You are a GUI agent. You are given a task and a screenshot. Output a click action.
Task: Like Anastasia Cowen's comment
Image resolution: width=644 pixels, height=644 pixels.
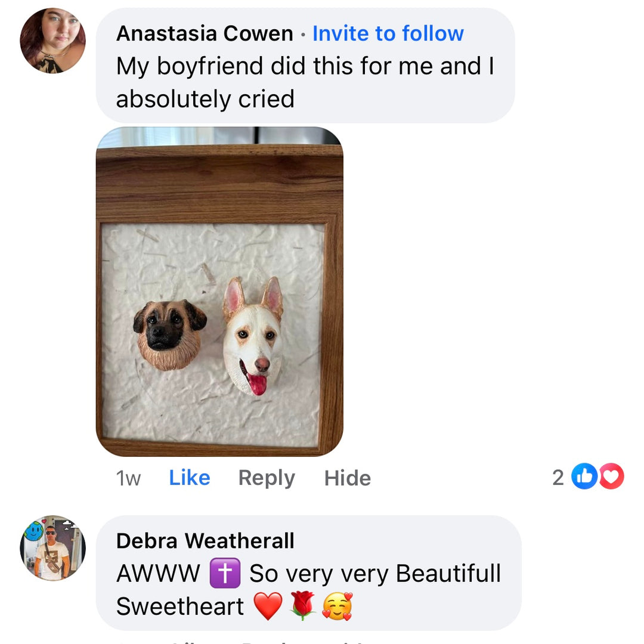[x=190, y=478]
